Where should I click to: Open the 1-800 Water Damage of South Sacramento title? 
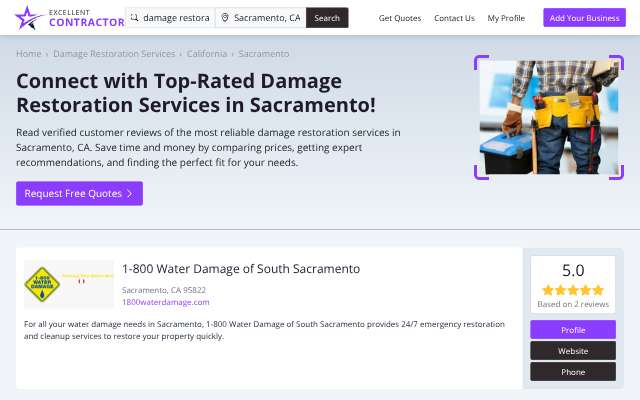point(241,269)
